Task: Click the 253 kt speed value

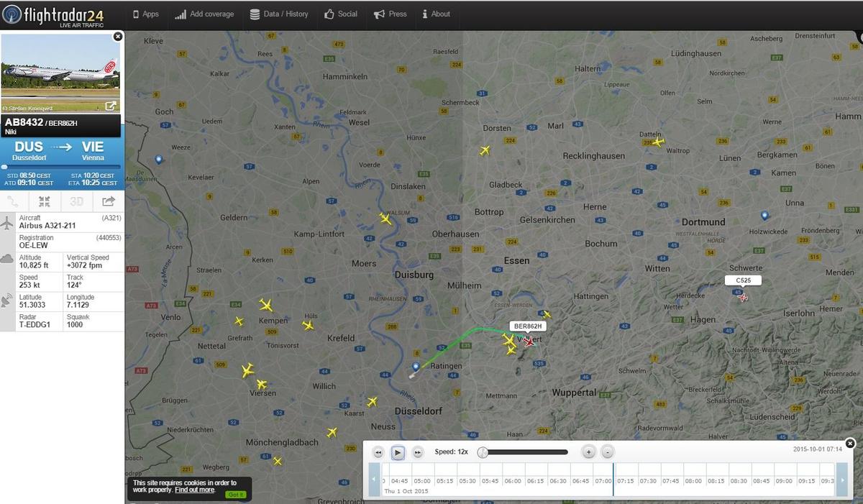Action: [29, 285]
